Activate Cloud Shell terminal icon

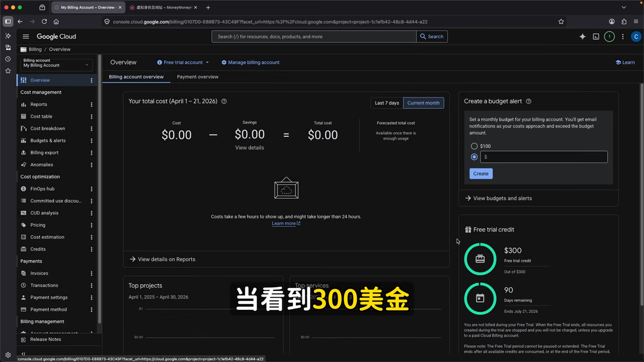596,37
